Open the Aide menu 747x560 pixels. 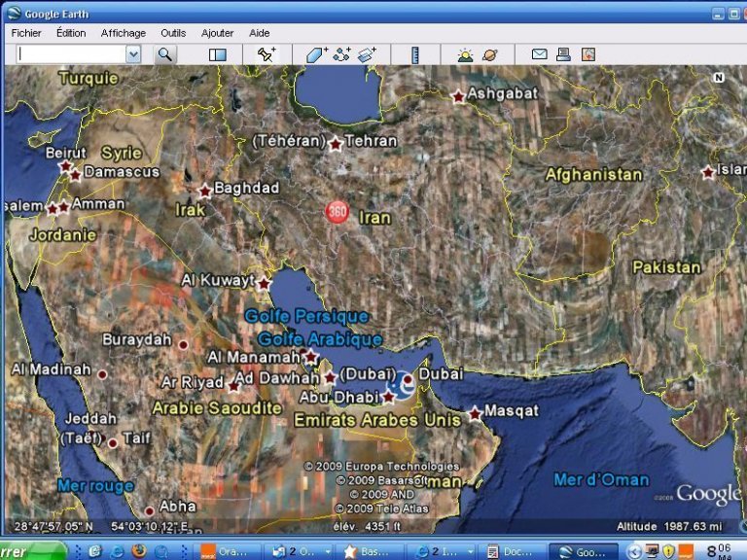(x=259, y=33)
